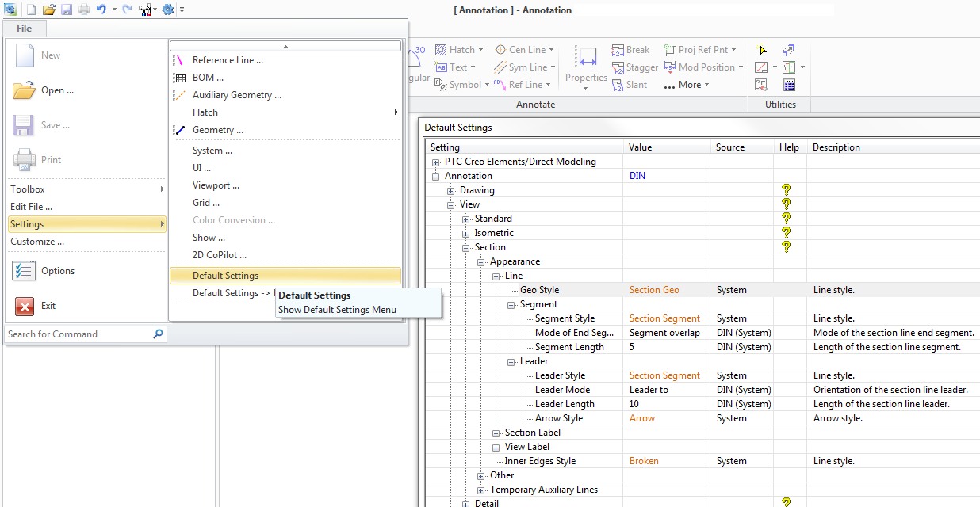
Task: Click the gear settings icon in top toolbar
Action: click(x=167, y=10)
